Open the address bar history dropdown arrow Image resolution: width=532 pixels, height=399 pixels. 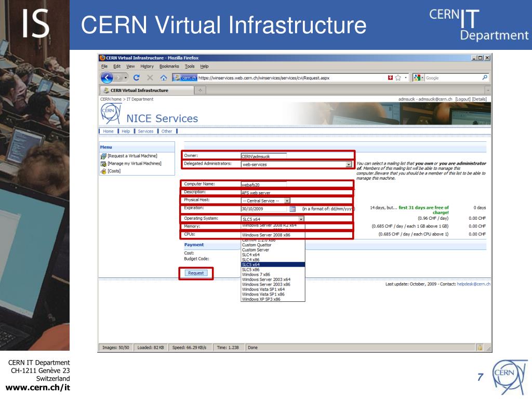tap(405, 78)
